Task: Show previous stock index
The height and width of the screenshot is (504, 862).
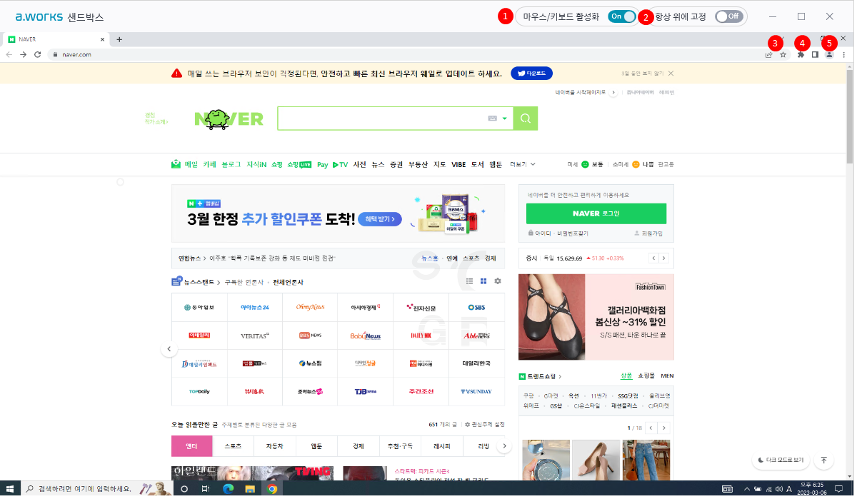Action: point(653,258)
